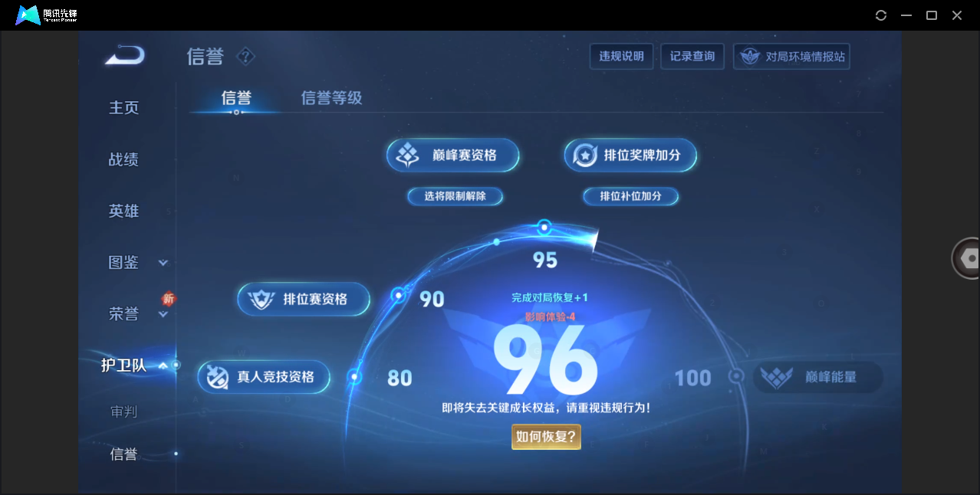Switch to the 信誉 tab
Viewport: 980px width, 495px height.
click(x=236, y=98)
